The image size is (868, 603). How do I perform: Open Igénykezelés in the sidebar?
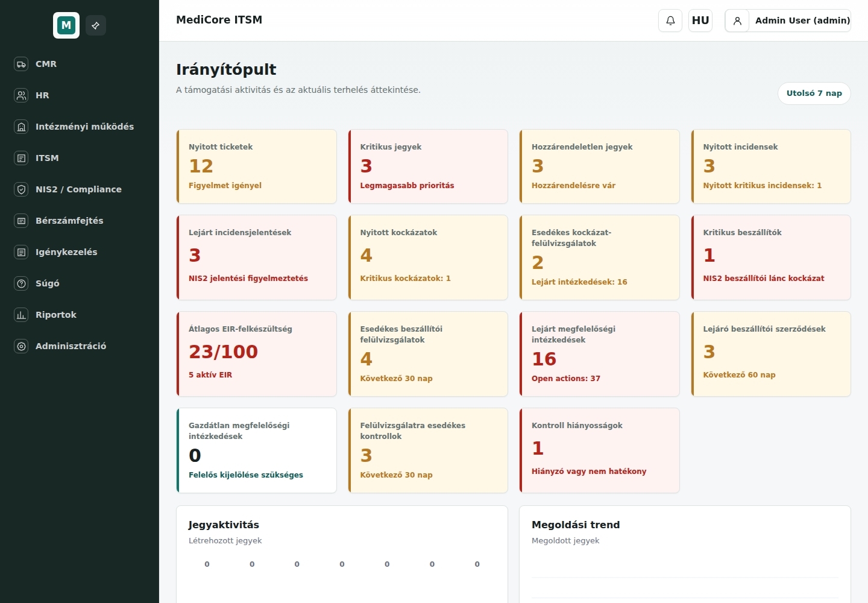[80, 252]
